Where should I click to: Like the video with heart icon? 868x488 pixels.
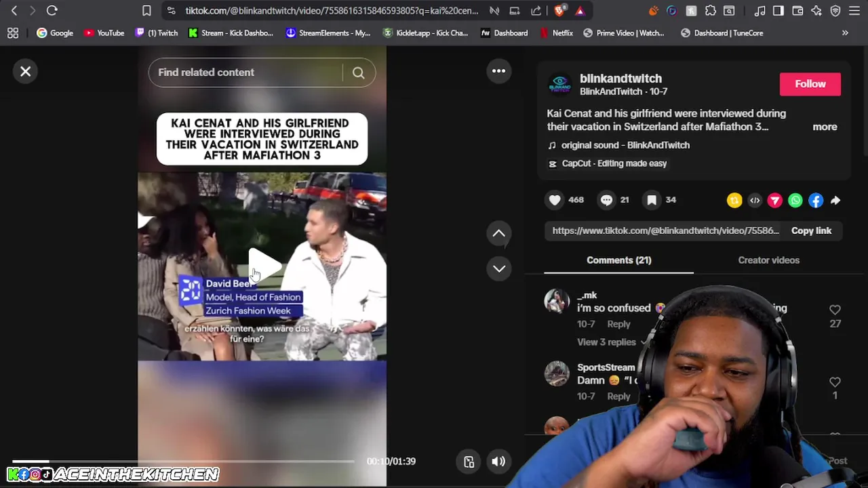pos(555,200)
